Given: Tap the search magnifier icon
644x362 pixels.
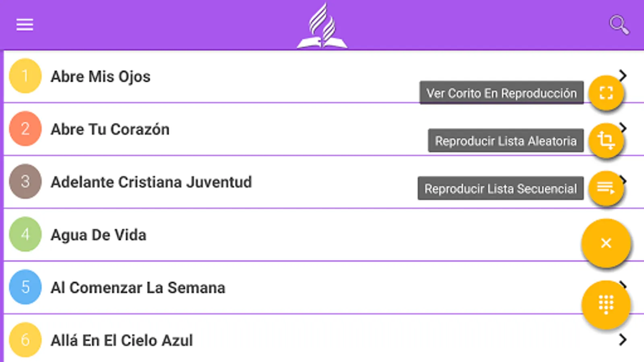Looking at the screenshot, I should pyautogui.click(x=619, y=25).
